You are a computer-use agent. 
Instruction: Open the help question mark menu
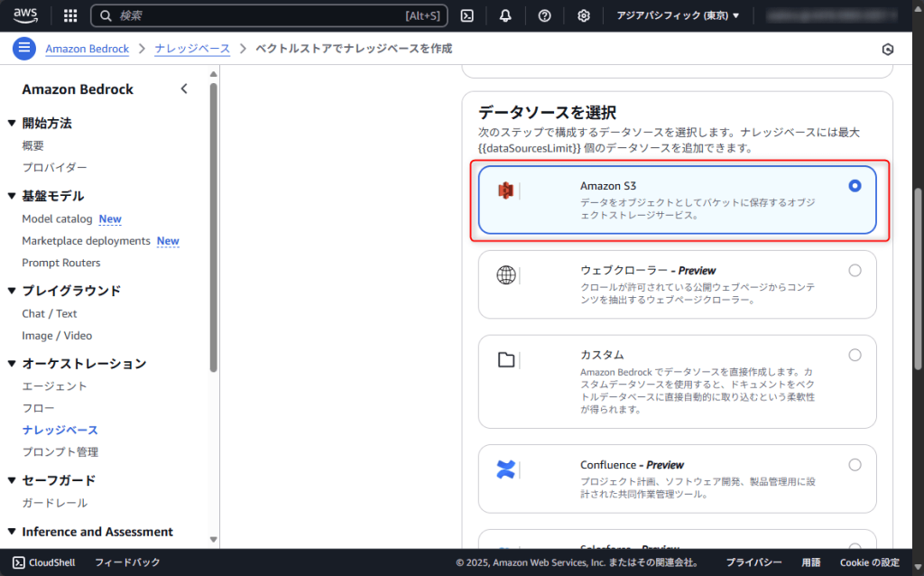pyautogui.click(x=544, y=16)
